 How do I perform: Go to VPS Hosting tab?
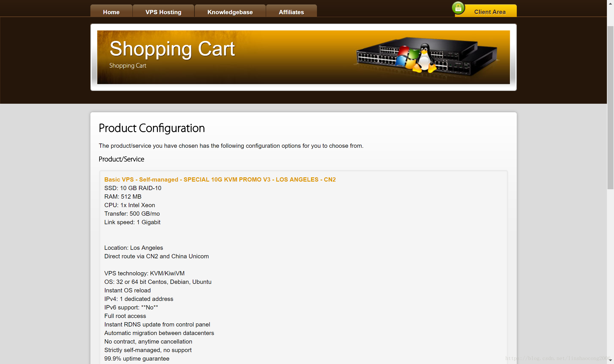[x=163, y=12]
